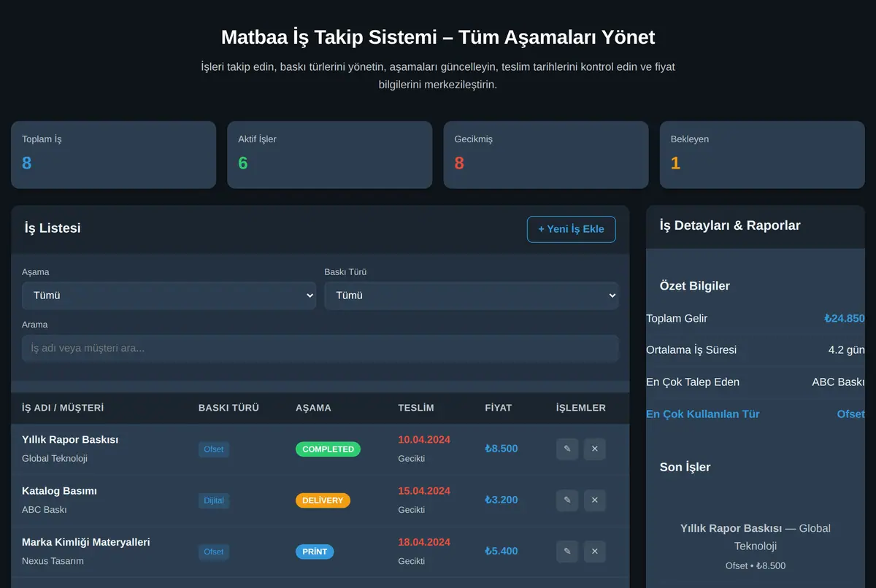Viewport: 876px width, 588px height.
Task: Click the AŞAMA column header
Action: coord(313,408)
